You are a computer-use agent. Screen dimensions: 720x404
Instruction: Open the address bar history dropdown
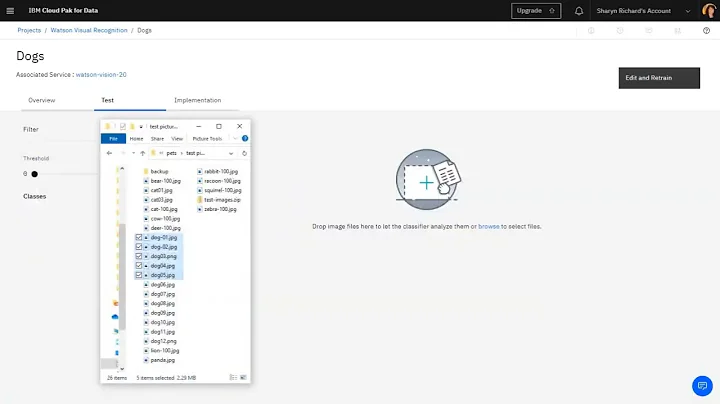tap(231, 153)
